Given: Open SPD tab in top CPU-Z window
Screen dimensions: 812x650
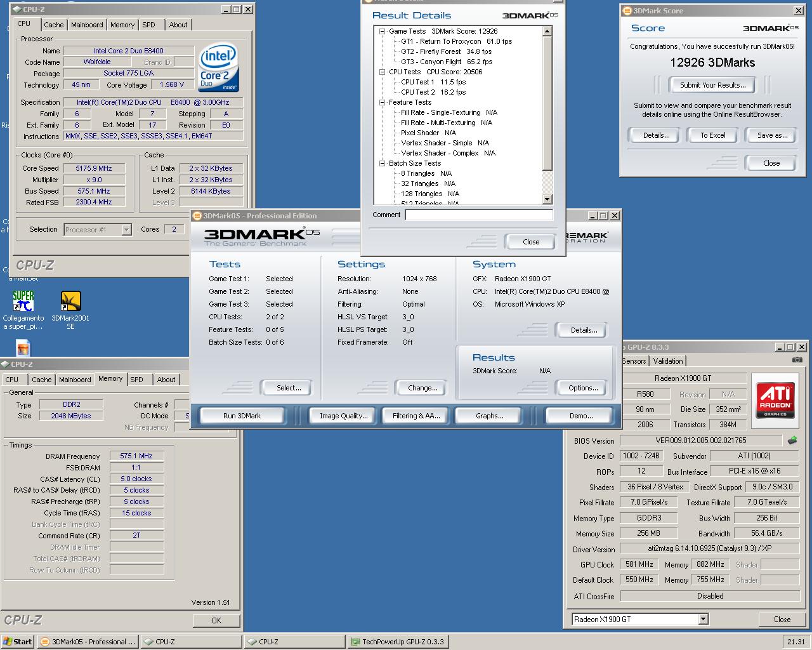Looking at the screenshot, I should coord(148,25).
